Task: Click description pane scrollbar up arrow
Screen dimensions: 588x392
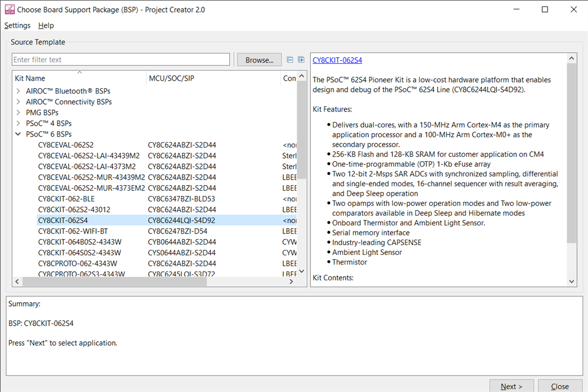Action: pos(571,58)
